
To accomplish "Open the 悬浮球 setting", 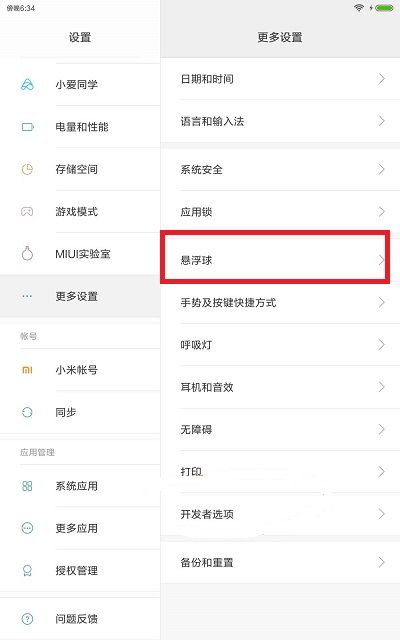I will 275,260.
